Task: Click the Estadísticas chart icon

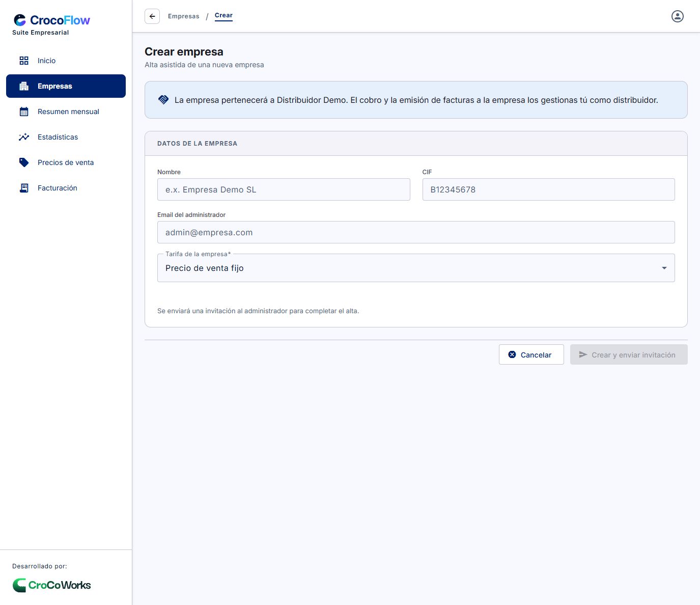Action: [x=24, y=137]
